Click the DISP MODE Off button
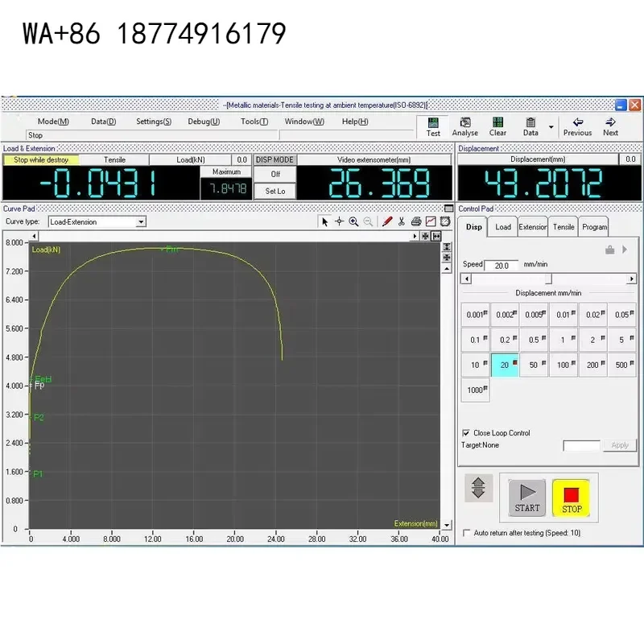The width and height of the screenshot is (644, 644). click(x=275, y=174)
